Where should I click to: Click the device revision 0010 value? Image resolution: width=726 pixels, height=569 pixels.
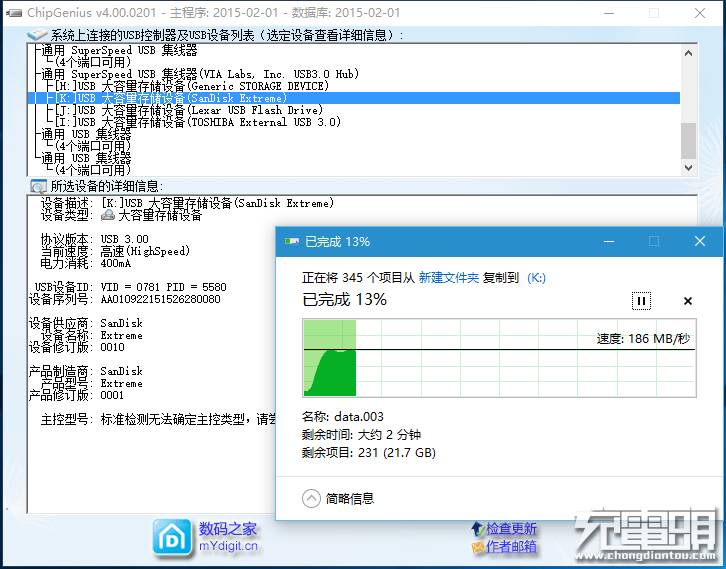tap(113, 347)
